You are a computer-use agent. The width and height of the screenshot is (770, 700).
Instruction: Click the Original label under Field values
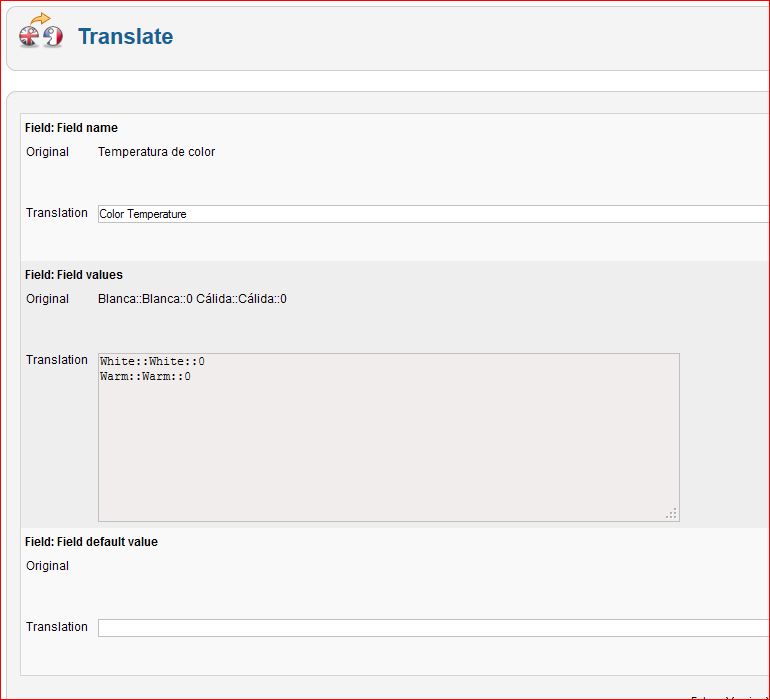pyautogui.click(x=47, y=299)
